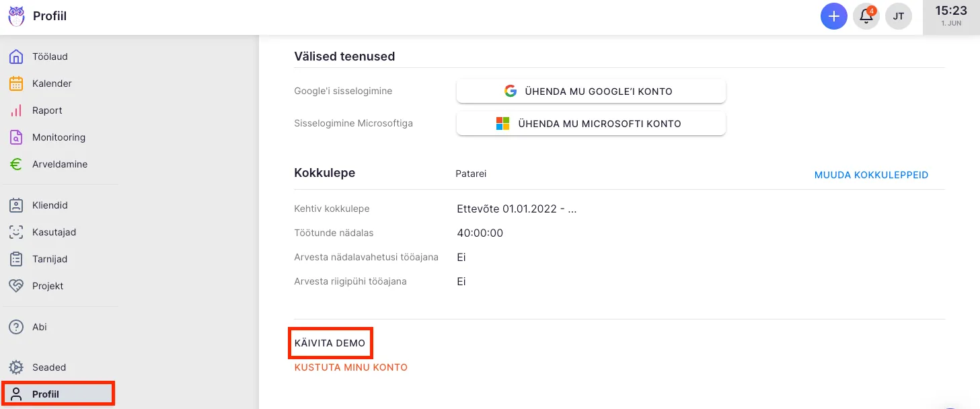The width and height of the screenshot is (980, 409).
Task: Open the JT user avatar menu
Action: coord(899,16)
